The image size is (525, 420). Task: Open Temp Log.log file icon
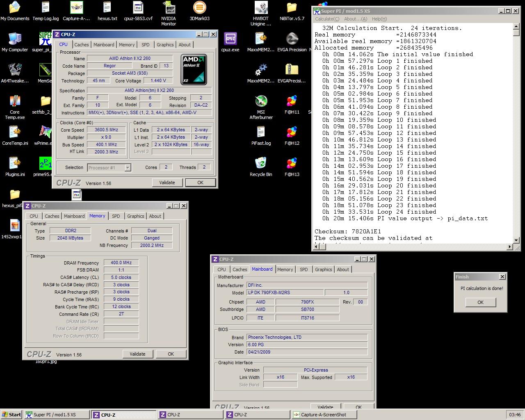pyautogui.click(x=46, y=11)
